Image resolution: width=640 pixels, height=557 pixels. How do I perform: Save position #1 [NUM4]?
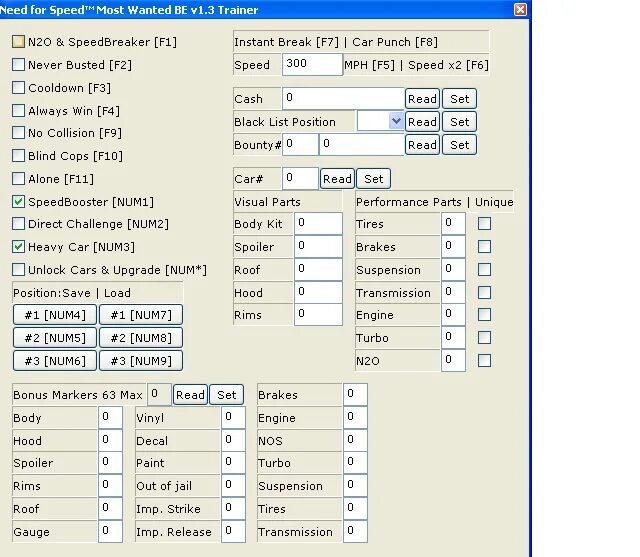coord(55,315)
